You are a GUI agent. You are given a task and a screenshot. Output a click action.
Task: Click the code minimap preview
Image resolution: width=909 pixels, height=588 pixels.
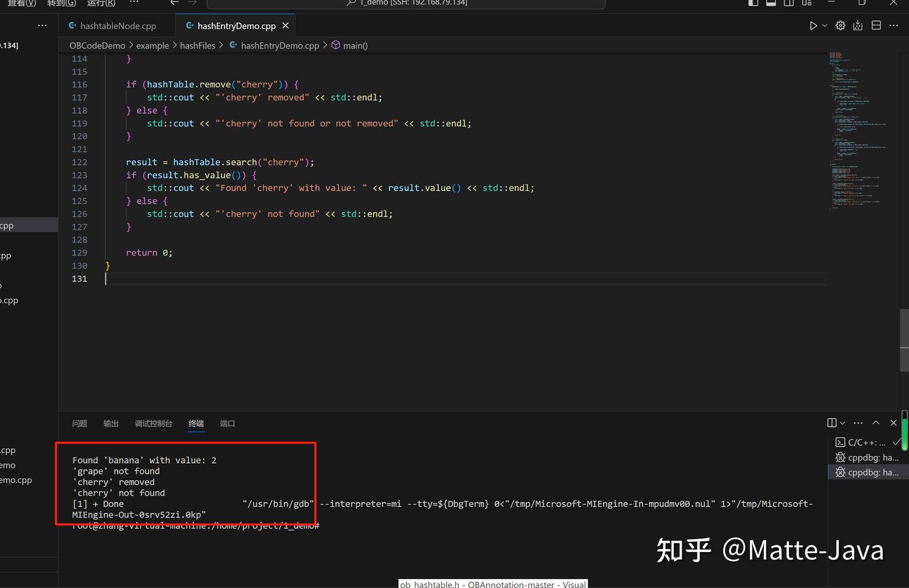click(x=858, y=131)
